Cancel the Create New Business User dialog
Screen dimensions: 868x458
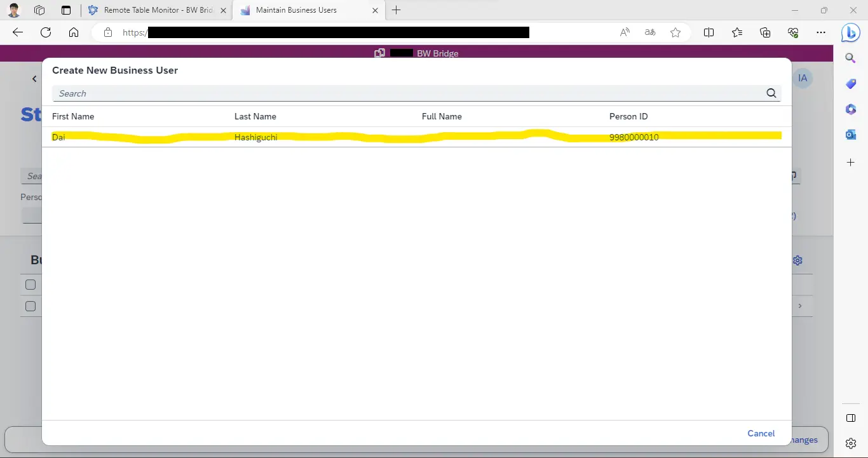[761, 433]
